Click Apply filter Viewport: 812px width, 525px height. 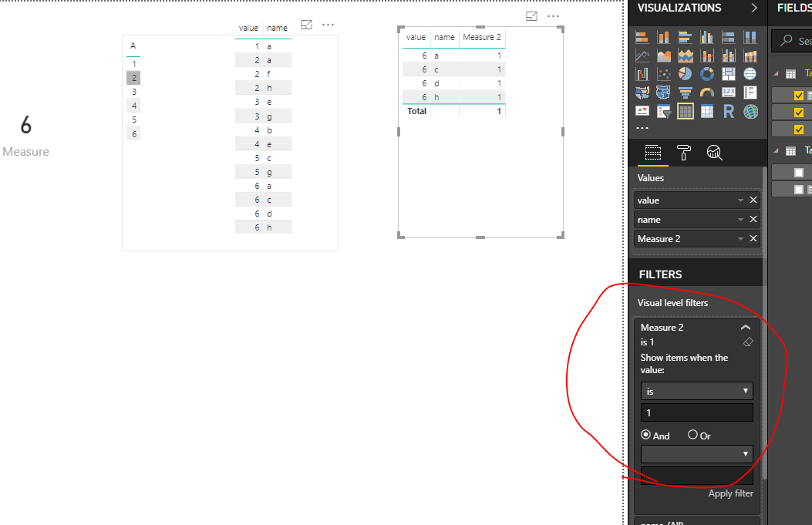pos(731,493)
